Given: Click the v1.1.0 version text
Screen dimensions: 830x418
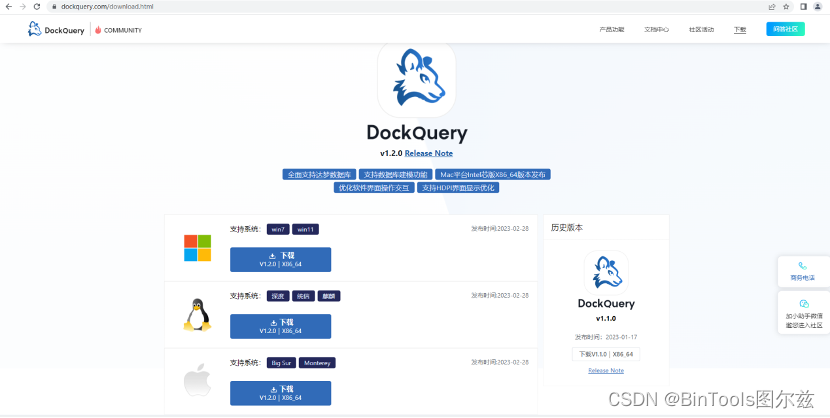Looking at the screenshot, I should click(x=606, y=319).
